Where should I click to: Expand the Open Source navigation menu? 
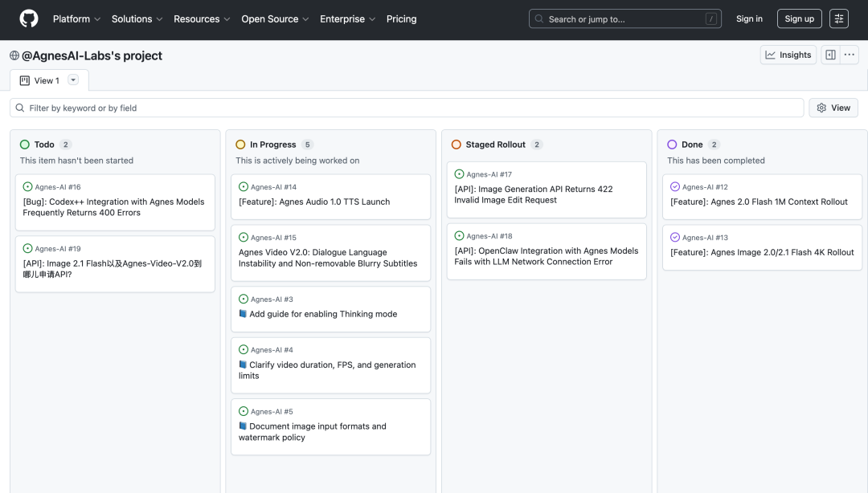pos(275,18)
